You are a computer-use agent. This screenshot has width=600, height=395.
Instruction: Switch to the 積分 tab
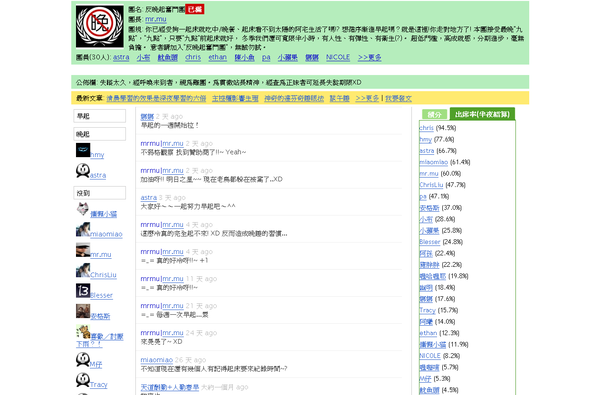click(x=434, y=114)
